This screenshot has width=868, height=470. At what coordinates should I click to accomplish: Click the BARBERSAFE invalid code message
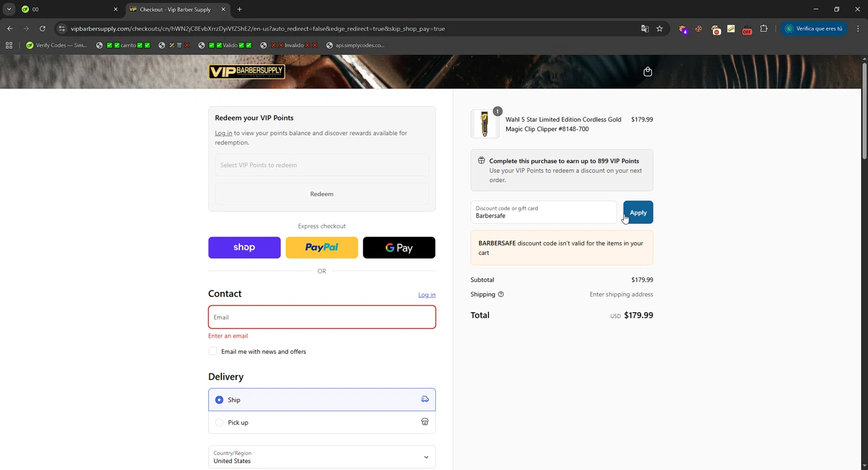(562, 247)
